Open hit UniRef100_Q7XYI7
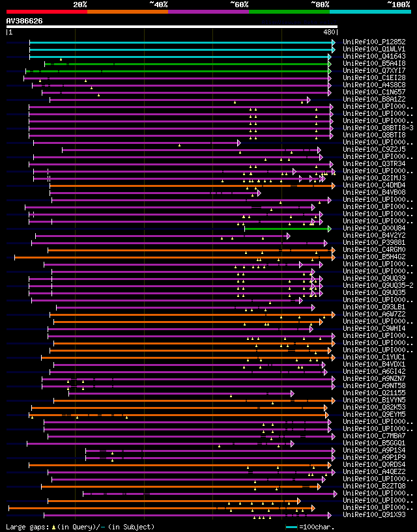417x532 pixels. click(x=374, y=70)
